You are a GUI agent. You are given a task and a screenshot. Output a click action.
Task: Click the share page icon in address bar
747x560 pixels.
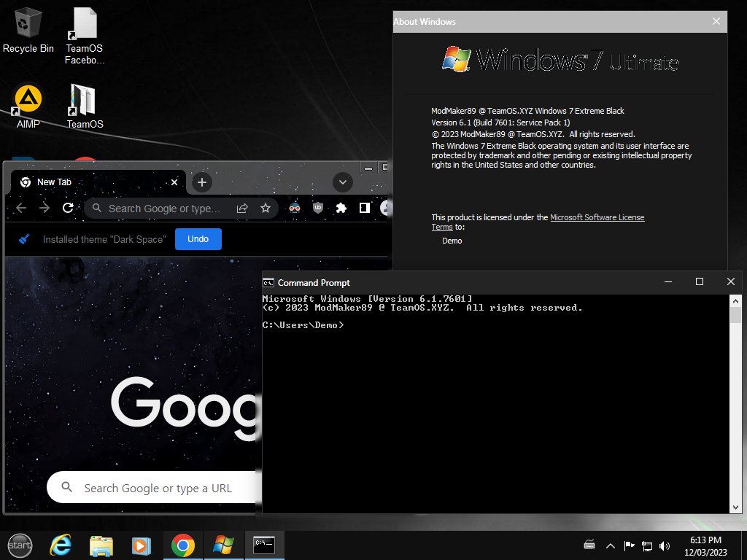[242, 208]
